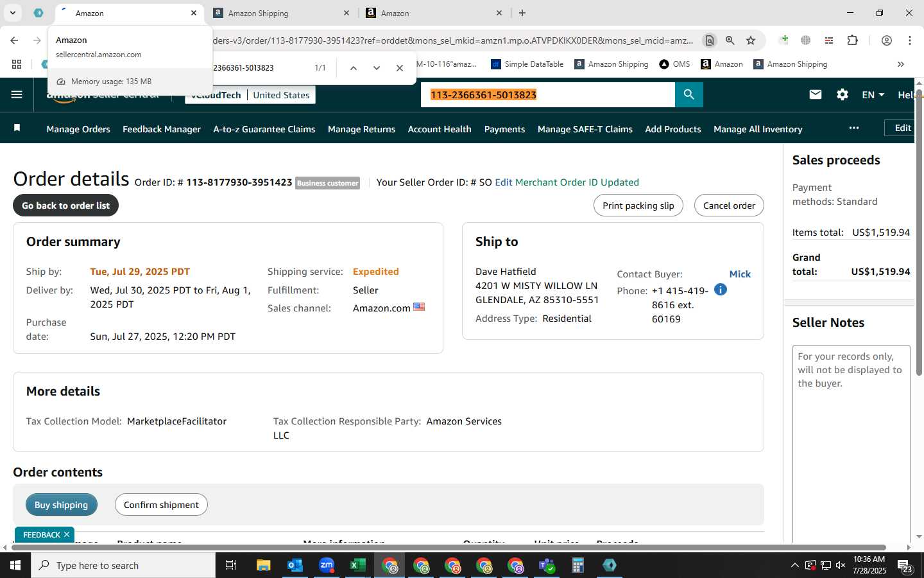
Task: Open Simple DataTable bookmark
Action: pos(527,64)
